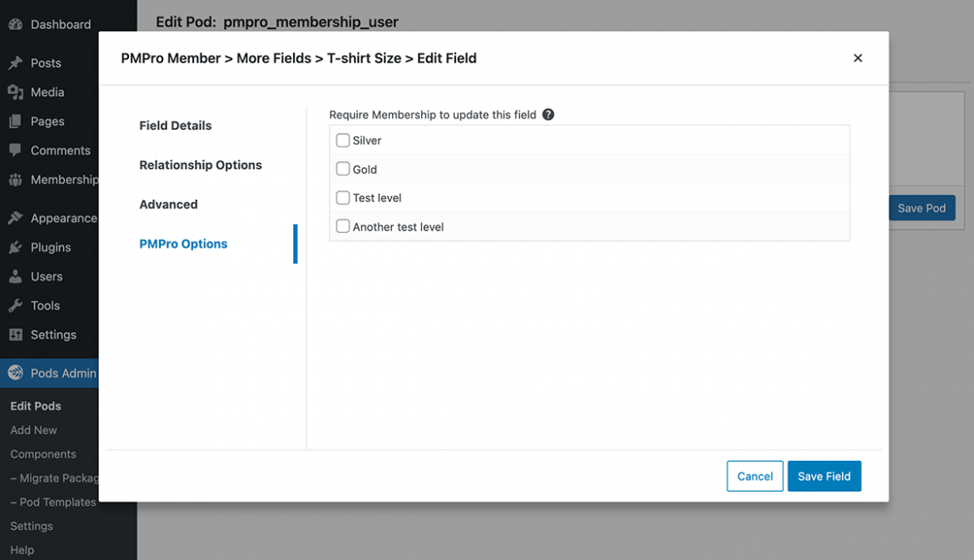Open the Edit Pods submenu link
Screen dimensions: 974x560
pyautogui.click(x=37, y=405)
